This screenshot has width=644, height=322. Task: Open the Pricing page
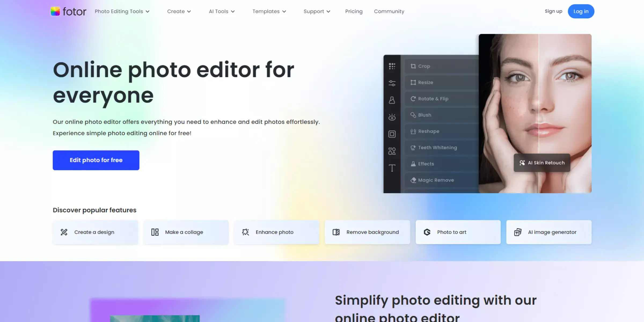[354, 11]
